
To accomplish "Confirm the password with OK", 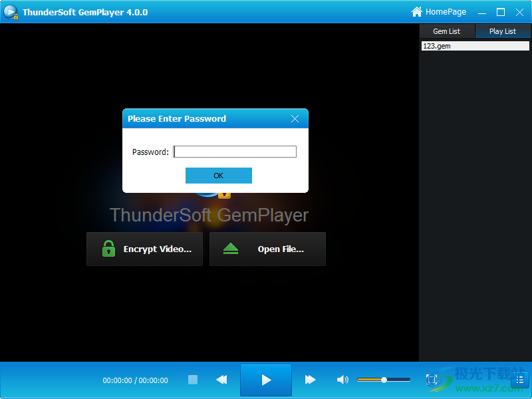I will pos(219,176).
